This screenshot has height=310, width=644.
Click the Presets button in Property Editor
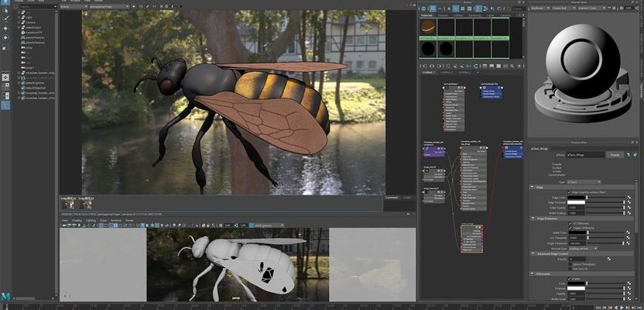(612, 155)
